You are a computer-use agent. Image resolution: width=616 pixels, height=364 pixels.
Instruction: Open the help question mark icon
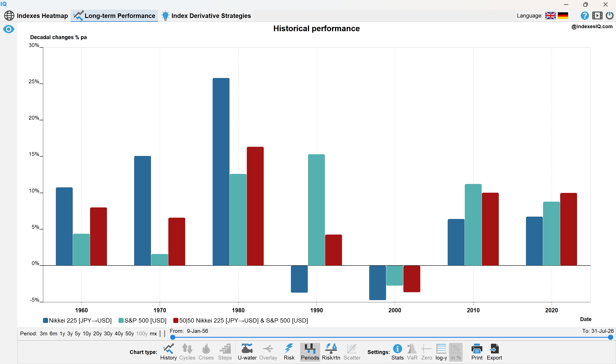point(585,16)
